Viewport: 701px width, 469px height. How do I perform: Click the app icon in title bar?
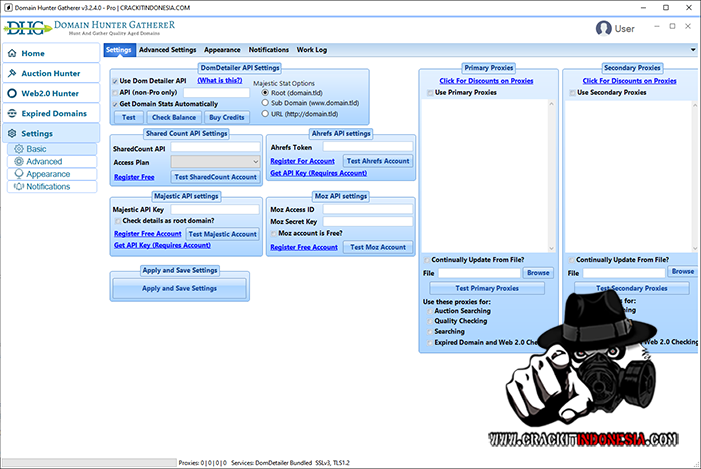pos(8,8)
